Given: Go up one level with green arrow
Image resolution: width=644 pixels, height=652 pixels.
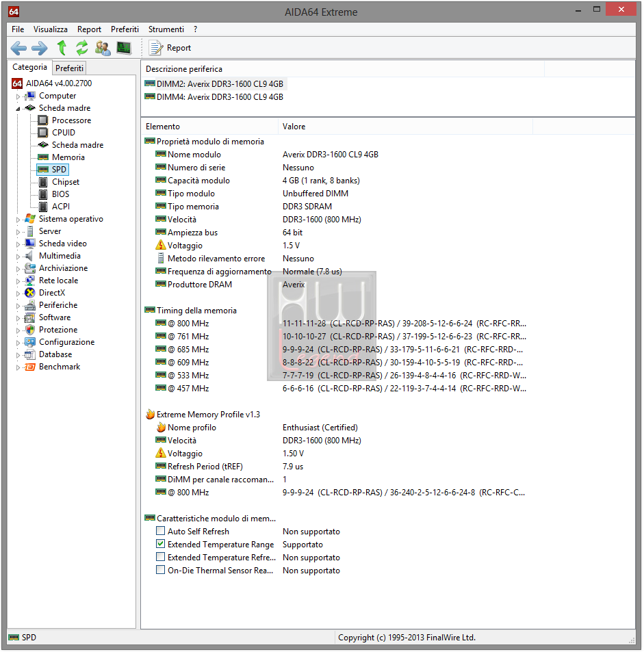Looking at the screenshot, I should coord(62,48).
